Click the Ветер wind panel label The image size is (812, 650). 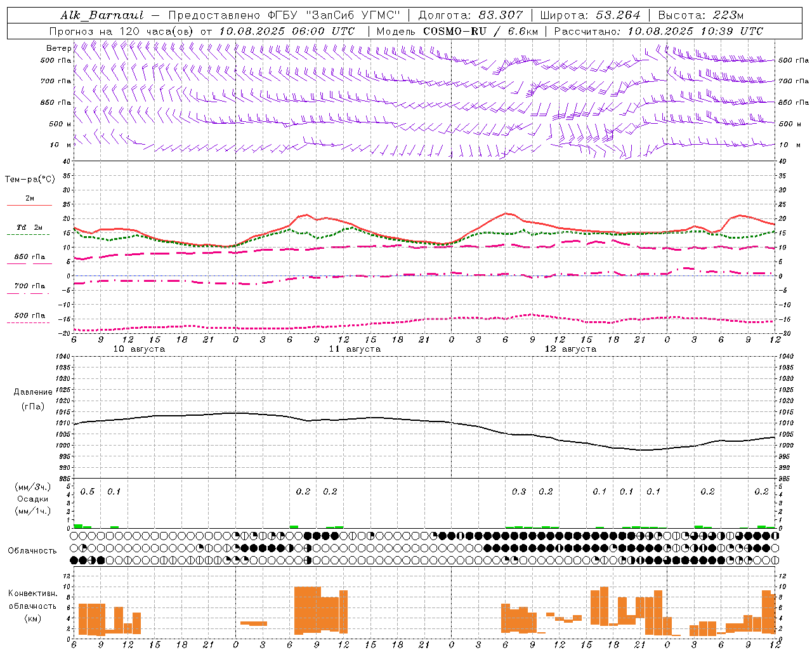[x=58, y=48]
